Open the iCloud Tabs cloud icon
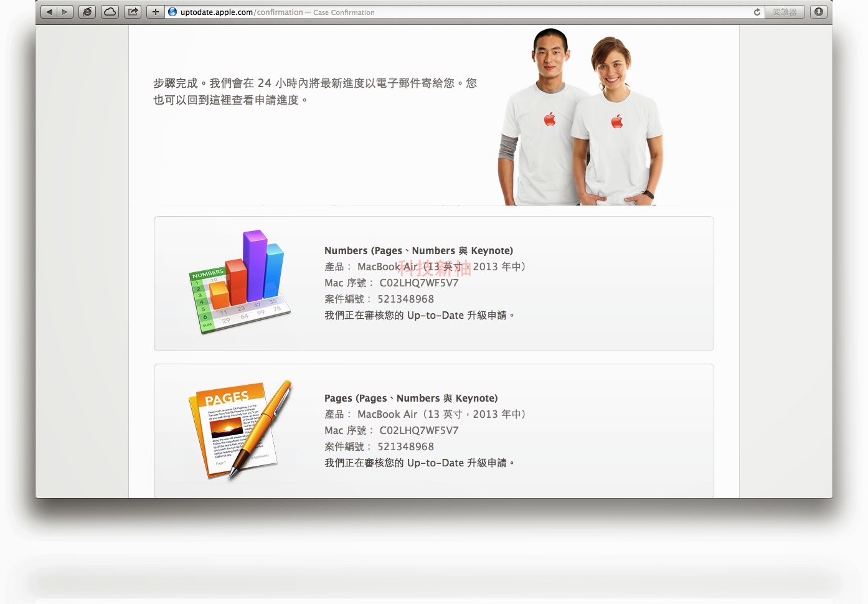This screenshot has width=868, height=604. [110, 12]
